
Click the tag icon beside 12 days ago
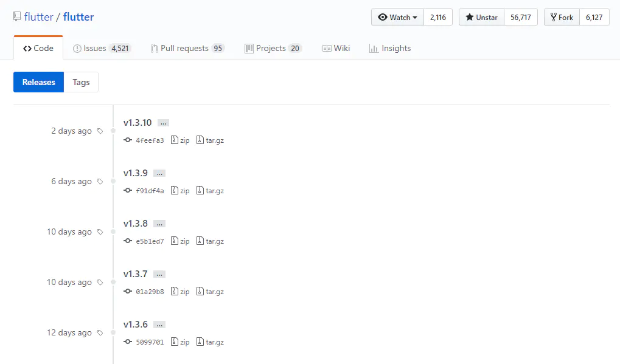pos(100,333)
